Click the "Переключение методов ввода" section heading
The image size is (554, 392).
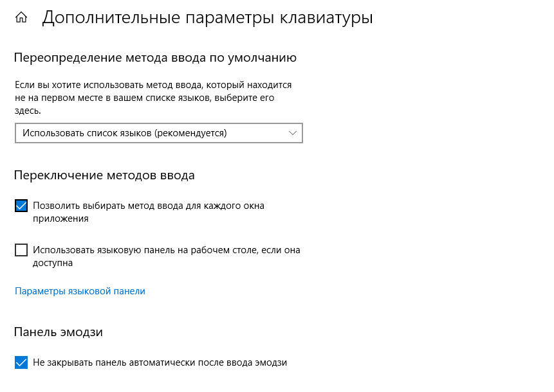tap(104, 175)
